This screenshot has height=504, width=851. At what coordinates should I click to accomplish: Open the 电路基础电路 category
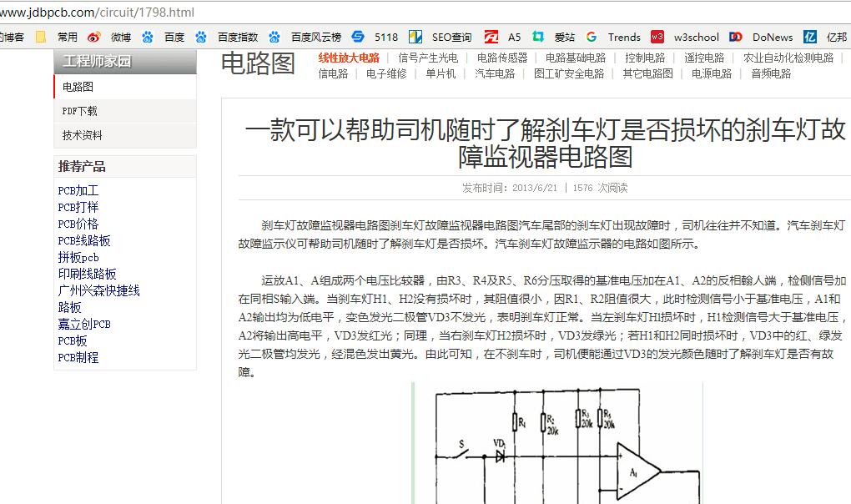(x=576, y=58)
